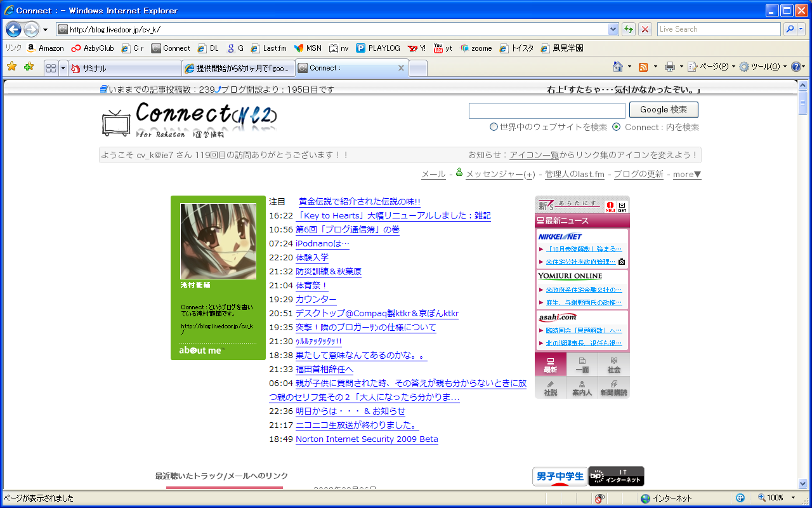Open the MSN butterfly favorites shortcut
The width and height of the screenshot is (812, 508).
(x=308, y=48)
